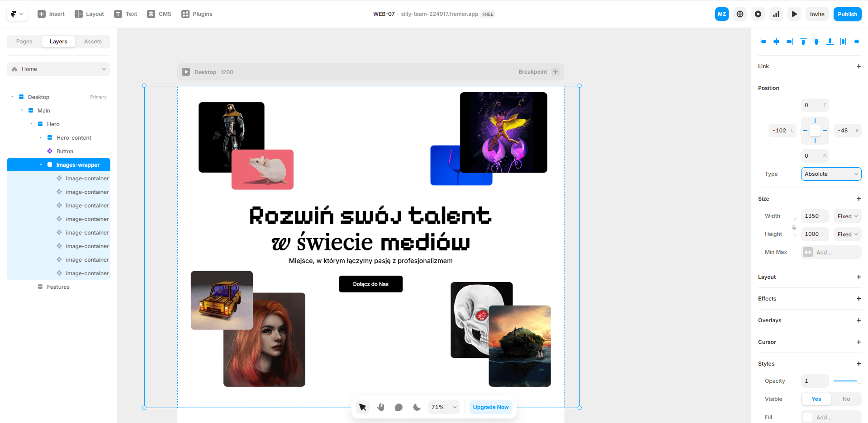Open the Height Fixed dropdown
This screenshot has width=868, height=423.
pos(848,234)
